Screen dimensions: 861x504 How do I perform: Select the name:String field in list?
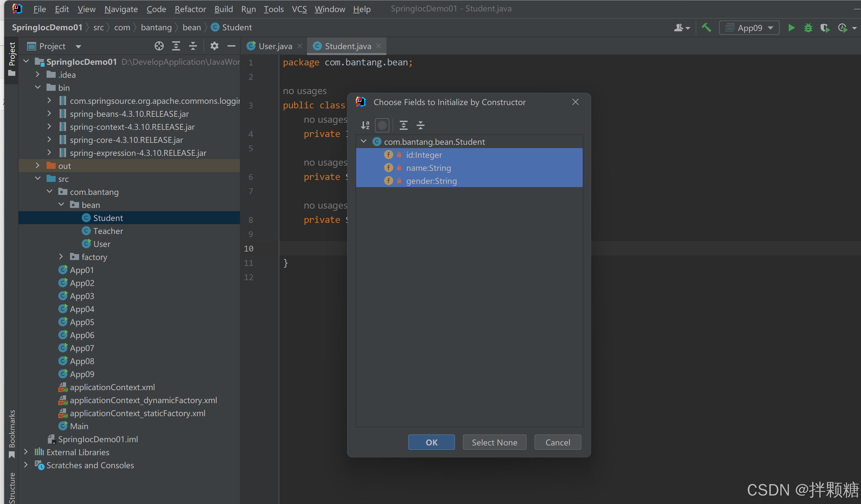pos(428,168)
